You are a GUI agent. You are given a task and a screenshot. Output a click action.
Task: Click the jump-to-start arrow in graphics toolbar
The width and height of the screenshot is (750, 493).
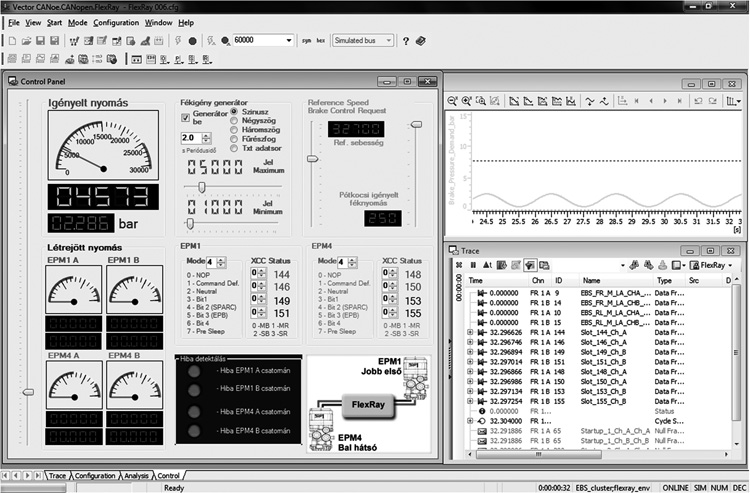pyautogui.click(x=637, y=101)
